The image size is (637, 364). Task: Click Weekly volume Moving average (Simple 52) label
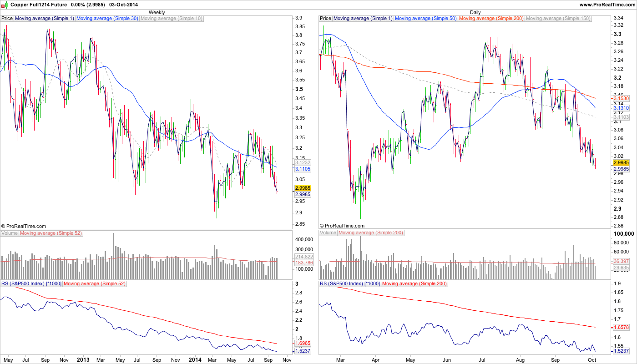(51, 233)
